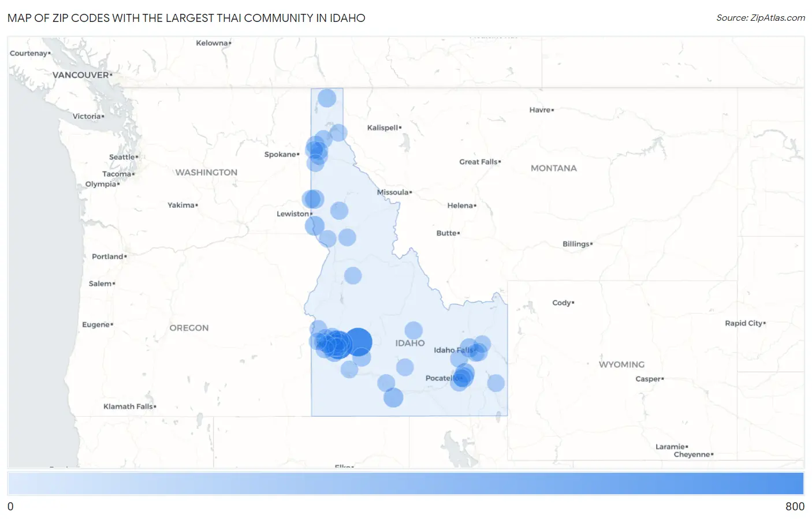812x519 pixels.
Task: Click the Great Falls city label
Action: click(x=478, y=162)
